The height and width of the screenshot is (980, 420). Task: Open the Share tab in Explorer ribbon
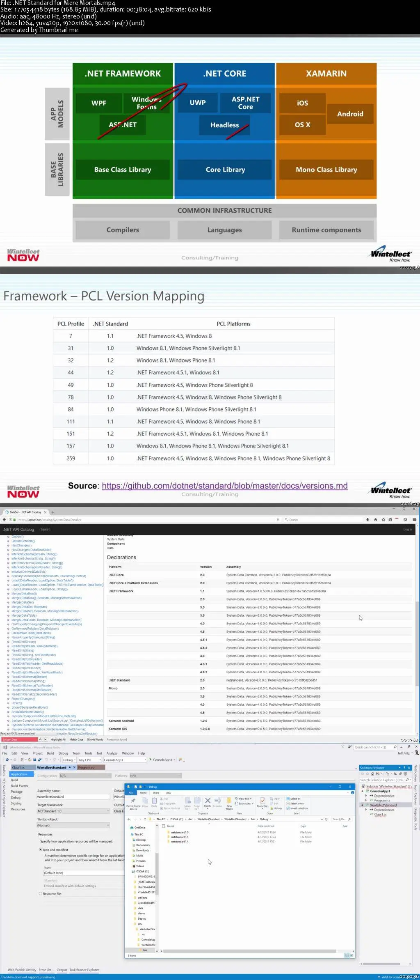[x=156, y=792]
